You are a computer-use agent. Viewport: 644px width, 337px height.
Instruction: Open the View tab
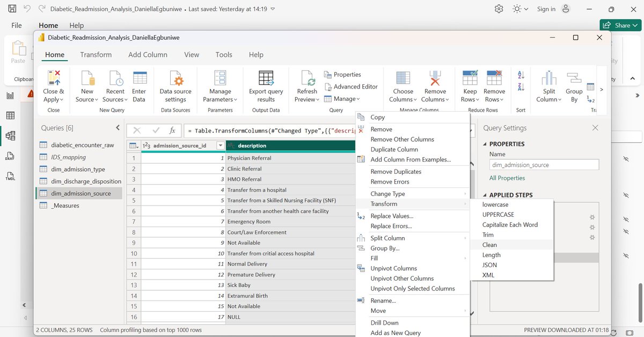point(192,55)
